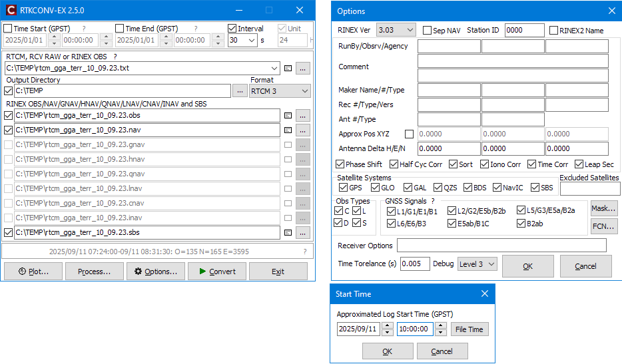Viewport: 622px width, 364px height.
Task: Click the FCN... button
Action: (603, 227)
